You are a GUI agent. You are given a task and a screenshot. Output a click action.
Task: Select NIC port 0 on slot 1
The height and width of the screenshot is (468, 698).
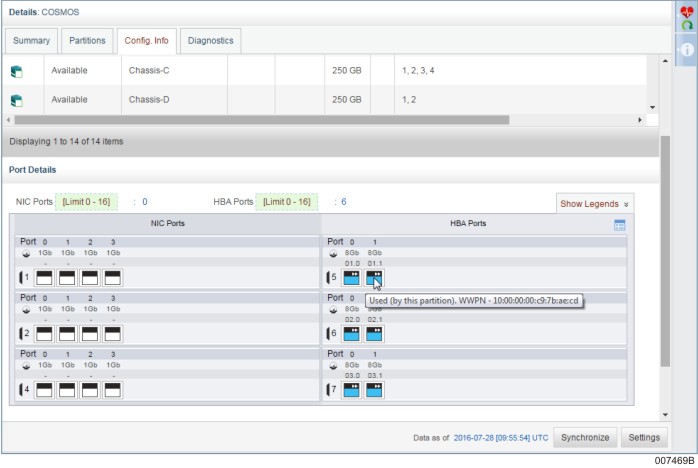[x=44, y=278]
